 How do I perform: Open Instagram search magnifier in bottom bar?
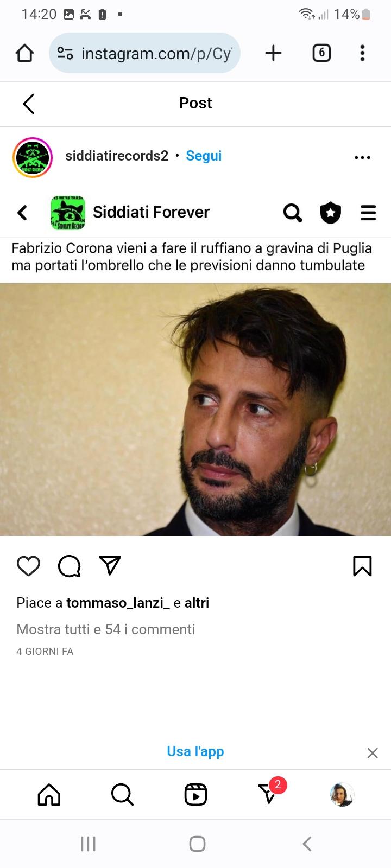click(x=122, y=795)
